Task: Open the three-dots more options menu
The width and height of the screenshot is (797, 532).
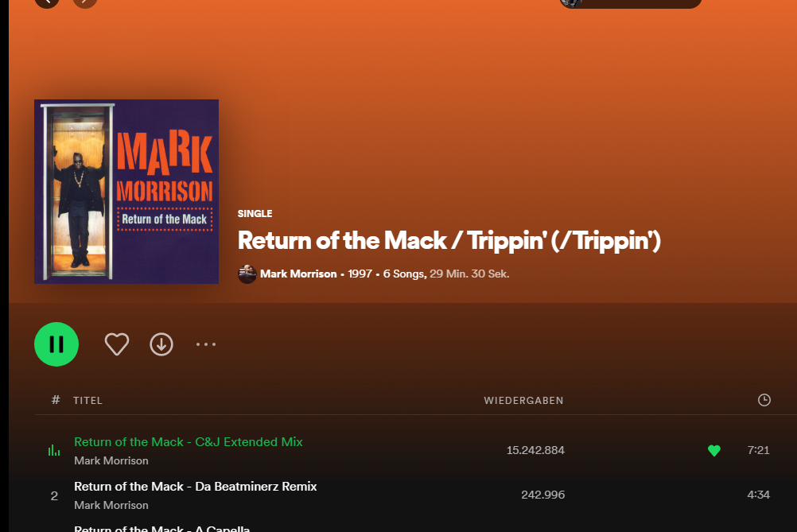Action: 206,344
